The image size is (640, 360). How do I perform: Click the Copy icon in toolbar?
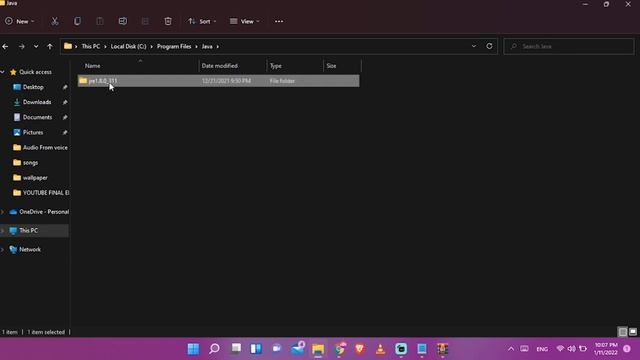pyautogui.click(x=77, y=21)
